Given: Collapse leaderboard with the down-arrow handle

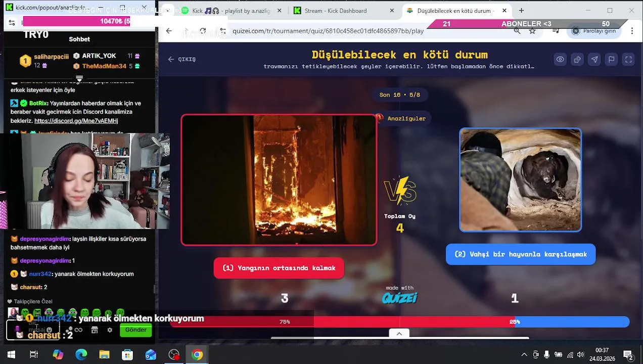Looking at the screenshot, I should pos(79,78).
